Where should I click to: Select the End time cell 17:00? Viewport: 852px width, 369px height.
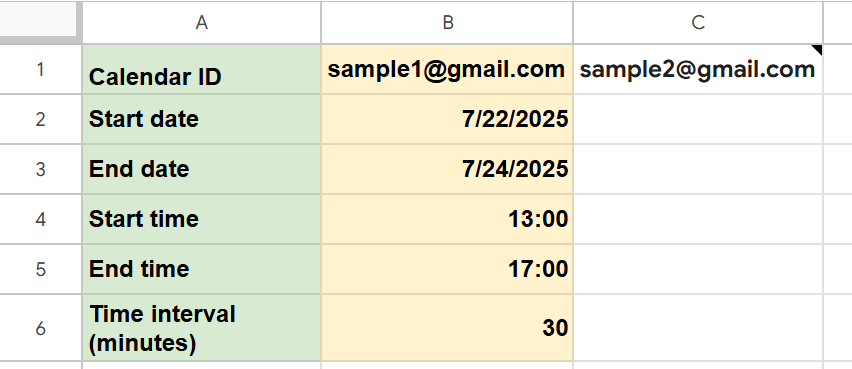[x=447, y=269]
